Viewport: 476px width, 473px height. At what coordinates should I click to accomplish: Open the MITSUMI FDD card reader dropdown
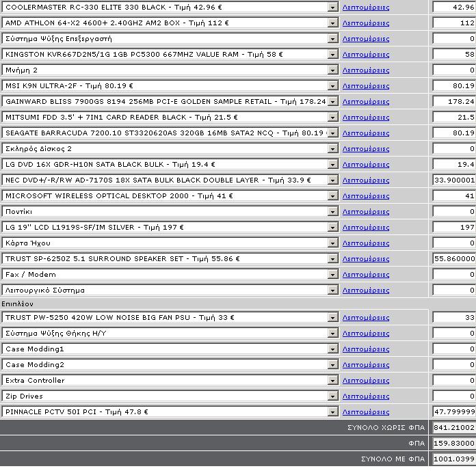tap(170, 118)
